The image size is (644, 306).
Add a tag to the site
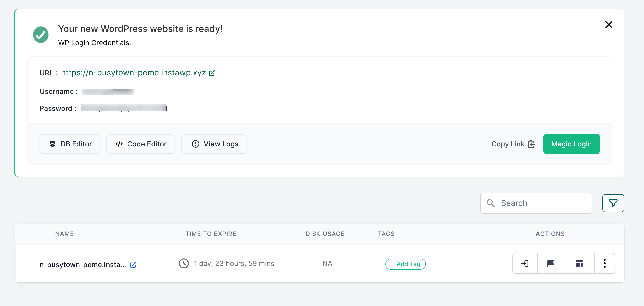coord(405,264)
